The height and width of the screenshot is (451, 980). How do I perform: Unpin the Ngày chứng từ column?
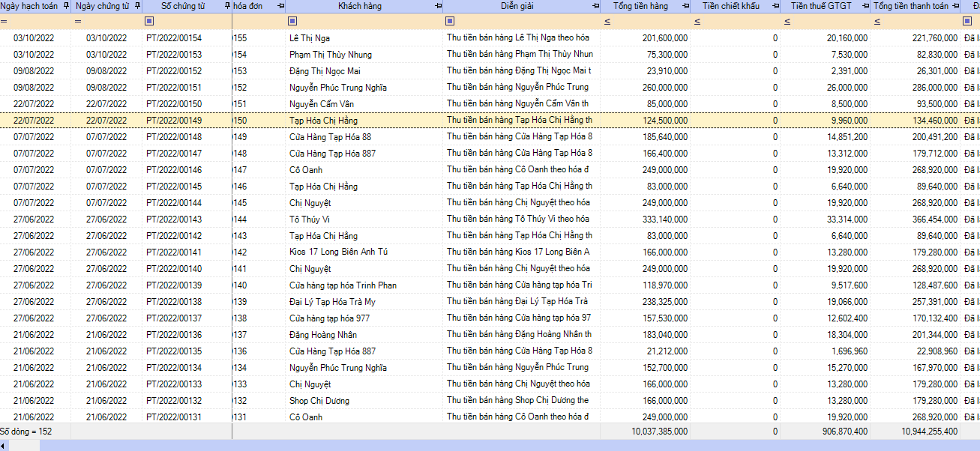[137, 6]
